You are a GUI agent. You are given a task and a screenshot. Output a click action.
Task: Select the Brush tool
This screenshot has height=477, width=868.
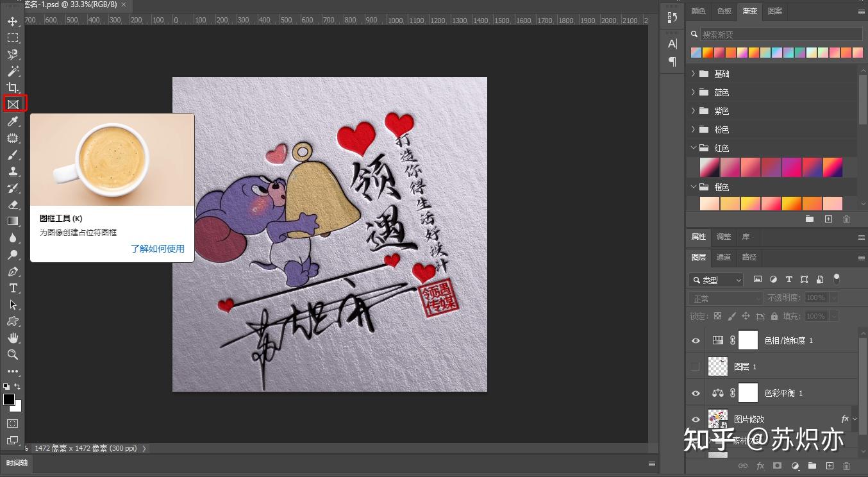[x=13, y=155]
